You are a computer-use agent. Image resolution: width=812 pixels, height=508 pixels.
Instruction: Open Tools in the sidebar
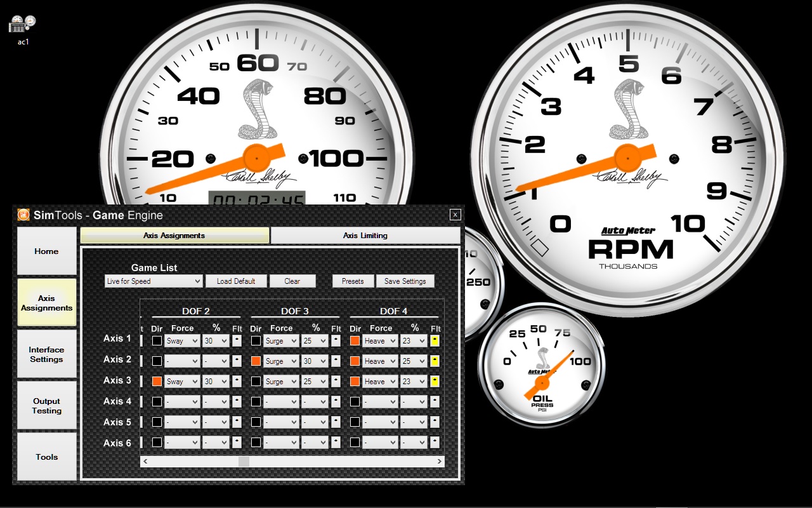(x=46, y=457)
